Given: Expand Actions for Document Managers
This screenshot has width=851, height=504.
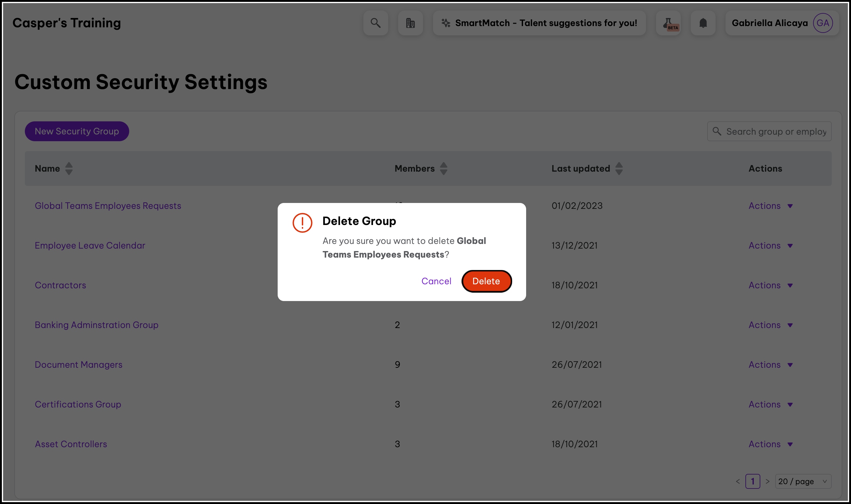Looking at the screenshot, I should pos(771,365).
